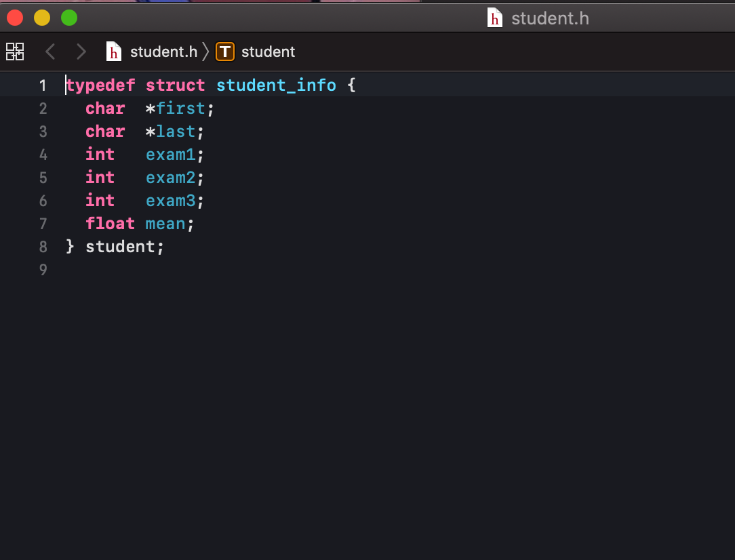The width and height of the screenshot is (735, 560).
Task: Go forward with the right arrow
Action: (x=81, y=52)
